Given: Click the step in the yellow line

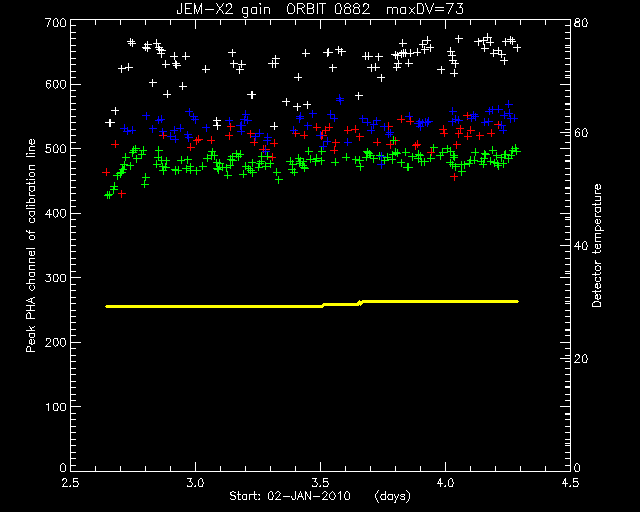Looking at the screenshot, I should [x=360, y=303].
